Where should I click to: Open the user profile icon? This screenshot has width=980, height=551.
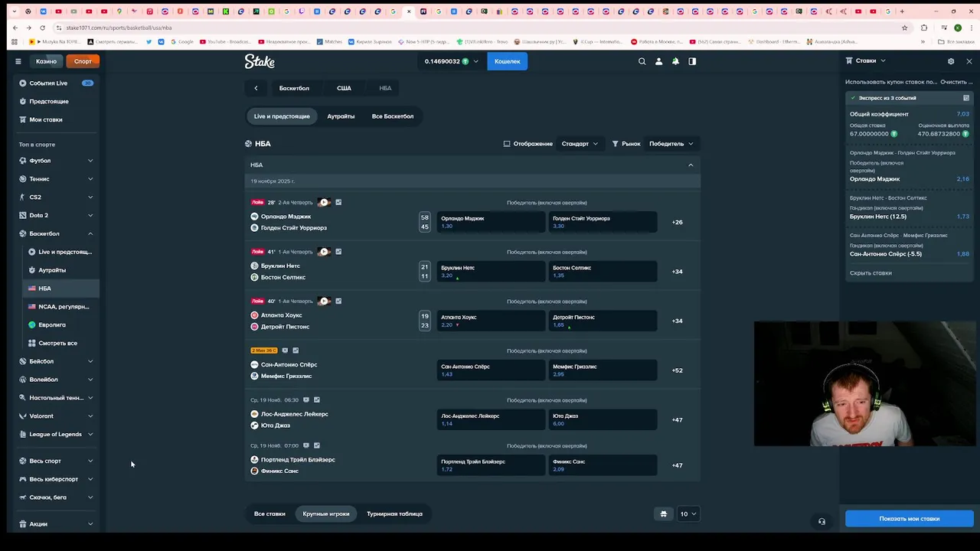[x=658, y=61]
